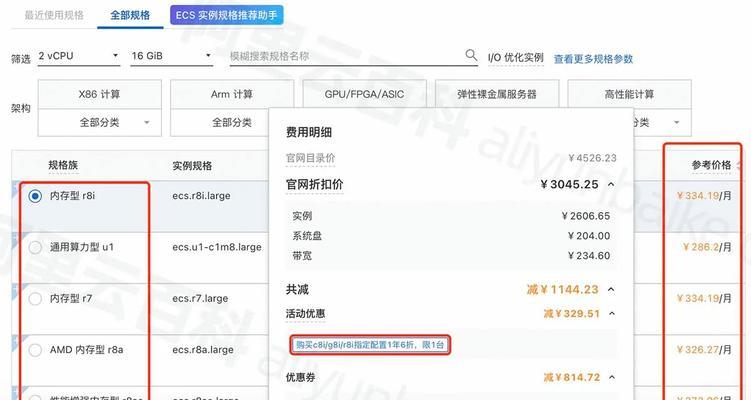Collapse the 活动优惠 section chevron

coord(612,313)
